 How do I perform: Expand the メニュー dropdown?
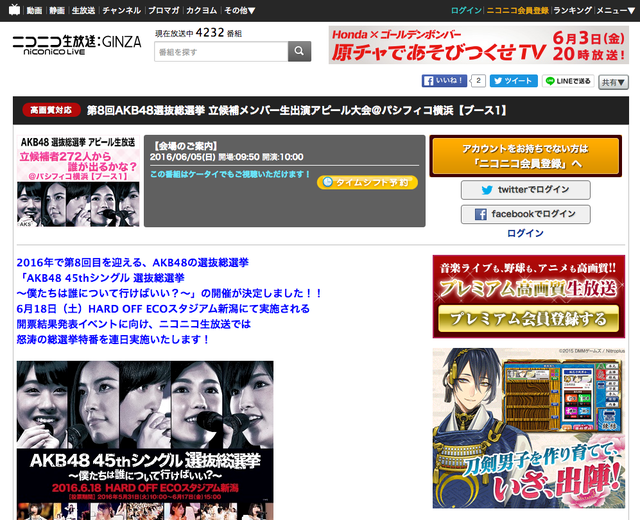click(616, 11)
